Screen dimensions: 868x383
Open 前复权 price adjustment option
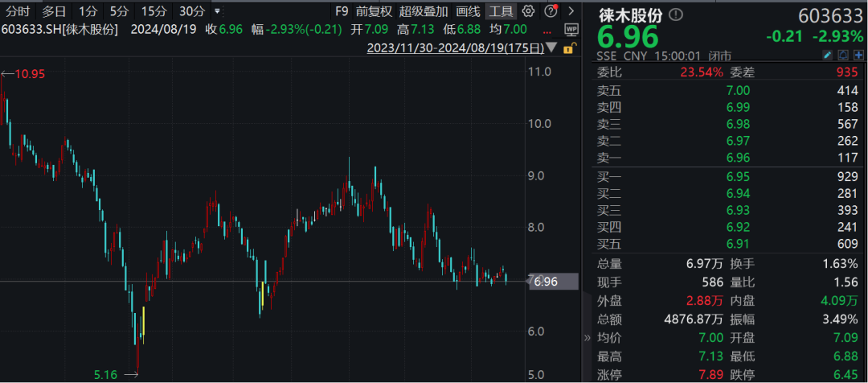pos(374,11)
